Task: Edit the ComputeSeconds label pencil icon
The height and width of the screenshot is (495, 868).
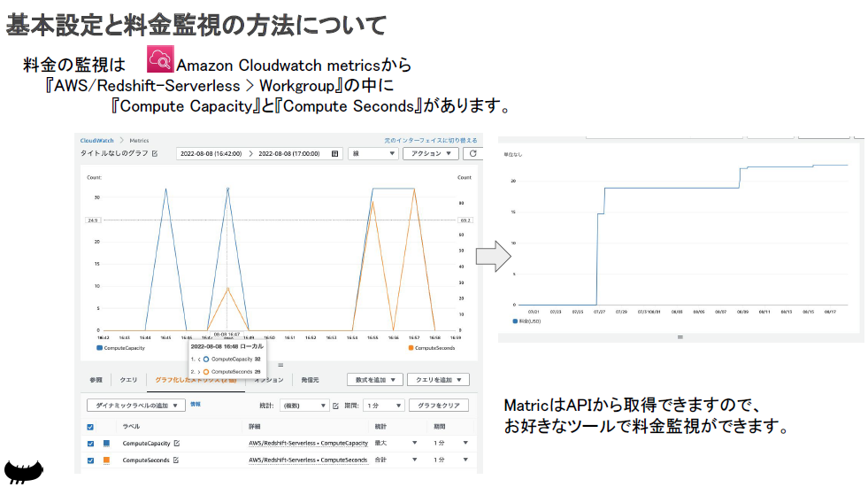Action: (x=176, y=460)
